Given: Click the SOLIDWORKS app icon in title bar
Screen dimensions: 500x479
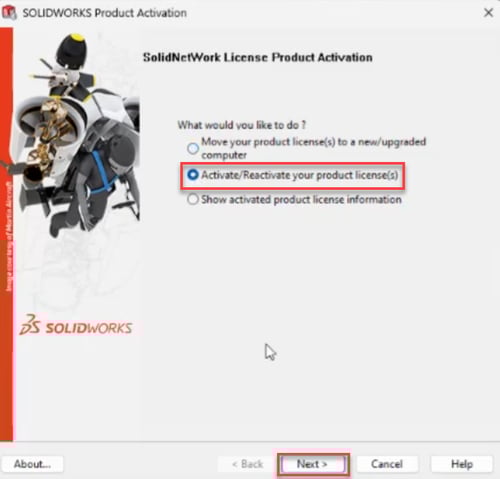Looking at the screenshot, I should (x=9, y=13).
